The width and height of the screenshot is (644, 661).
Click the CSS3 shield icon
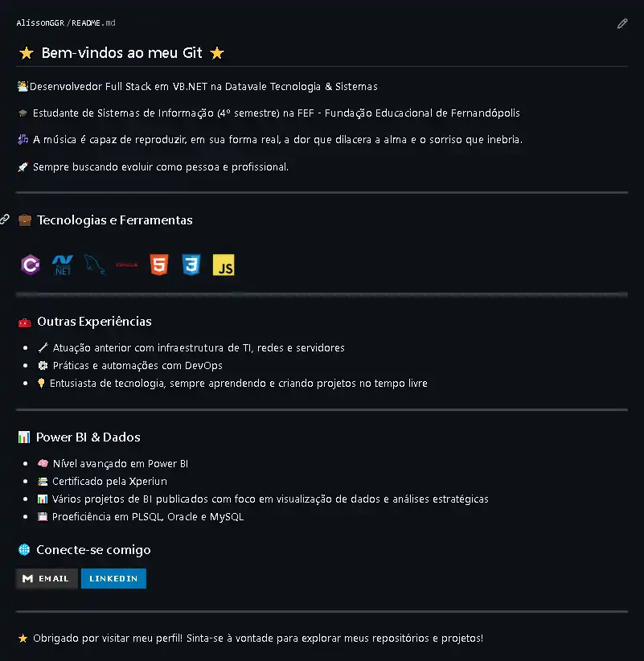191,265
